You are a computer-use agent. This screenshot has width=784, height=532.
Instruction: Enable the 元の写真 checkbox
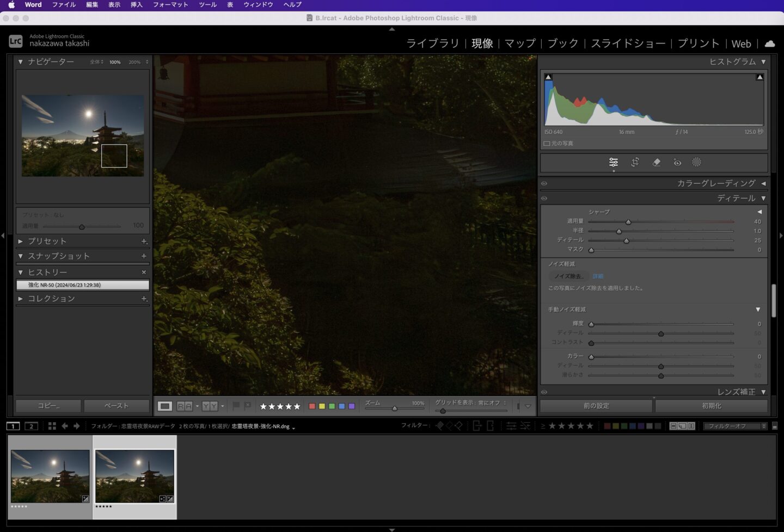click(x=547, y=144)
